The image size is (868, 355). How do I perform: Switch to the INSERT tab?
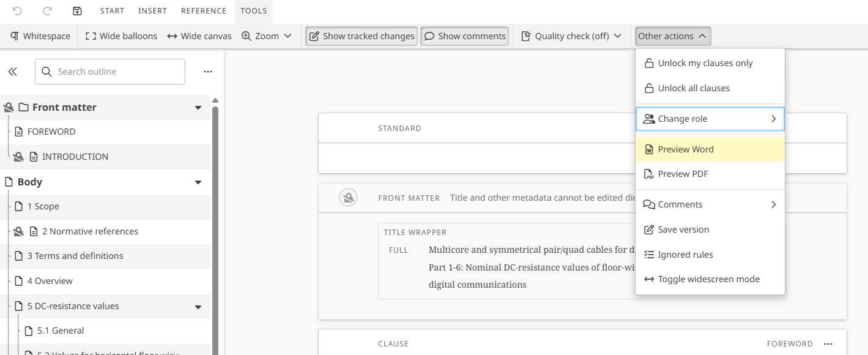coord(152,11)
